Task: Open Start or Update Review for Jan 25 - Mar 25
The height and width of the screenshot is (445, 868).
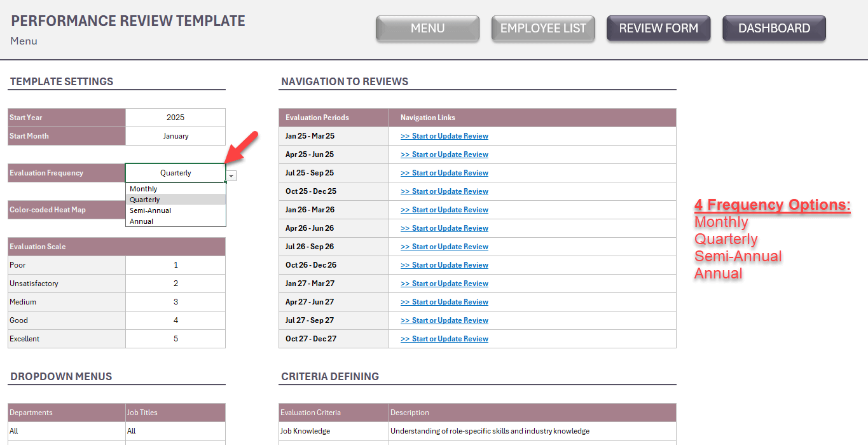Action: point(444,136)
